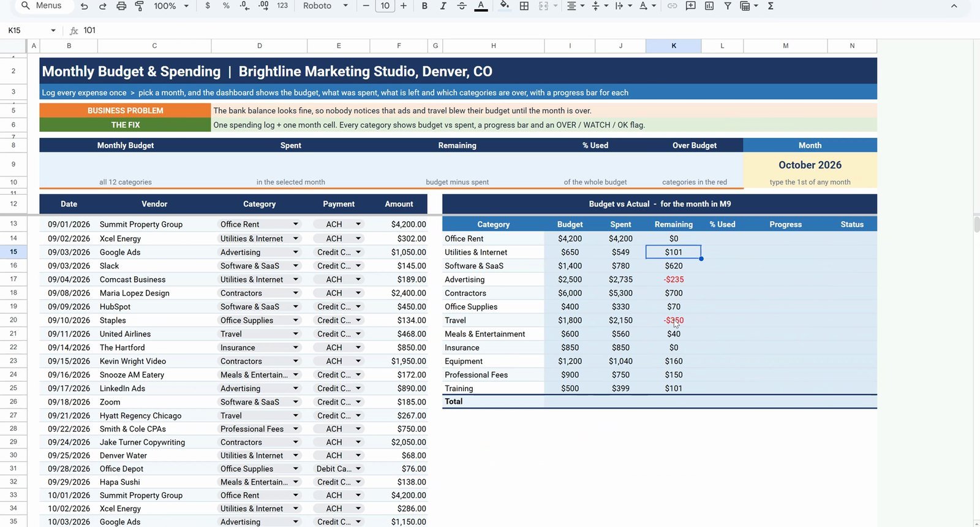
Task: Open the fill color bucket picker
Action: (505, 6)
